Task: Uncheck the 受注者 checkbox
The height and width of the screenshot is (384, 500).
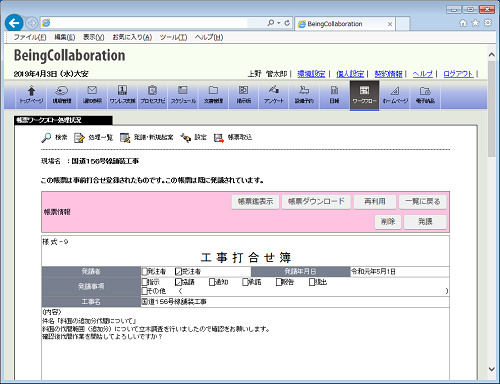Action: [178, 271]
